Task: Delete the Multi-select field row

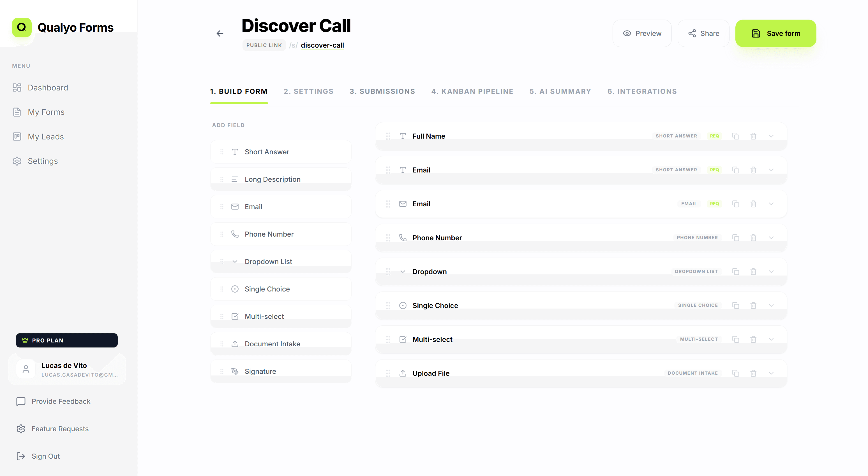Action: coord(753,339)
